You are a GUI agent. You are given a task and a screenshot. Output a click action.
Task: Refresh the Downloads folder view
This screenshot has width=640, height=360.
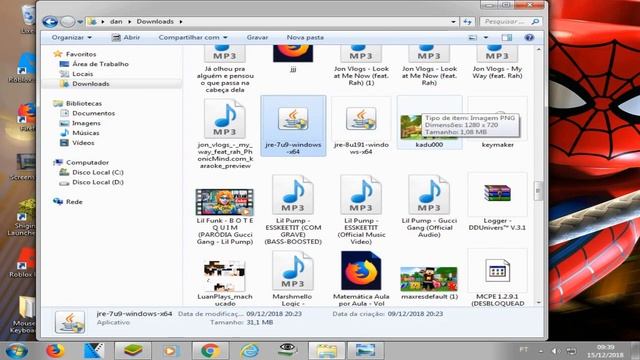468,22
